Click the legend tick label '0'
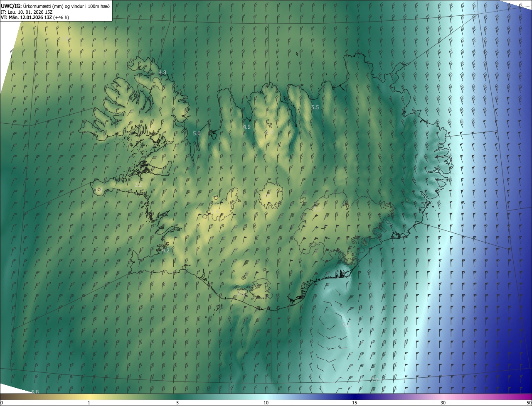Image resolution: width=532 pixels, height=406 pixels. point(1,403)
